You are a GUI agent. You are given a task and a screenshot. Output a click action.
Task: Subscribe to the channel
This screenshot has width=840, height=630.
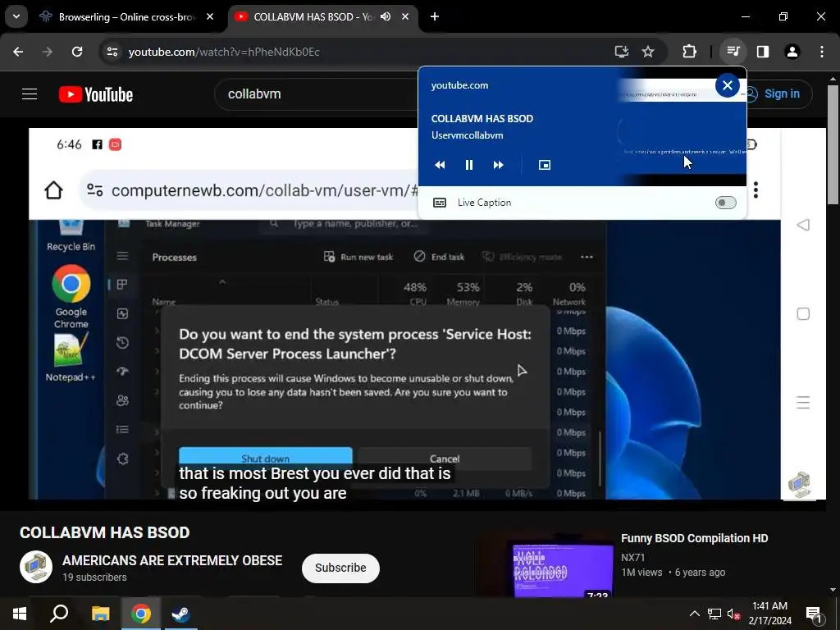click(x=340, y=568)
